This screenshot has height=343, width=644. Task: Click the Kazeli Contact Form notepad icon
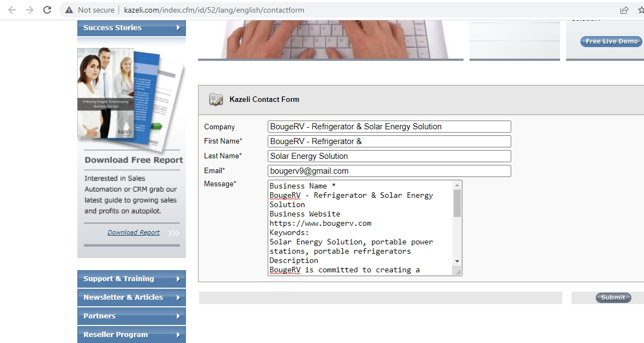coord(216,100)
